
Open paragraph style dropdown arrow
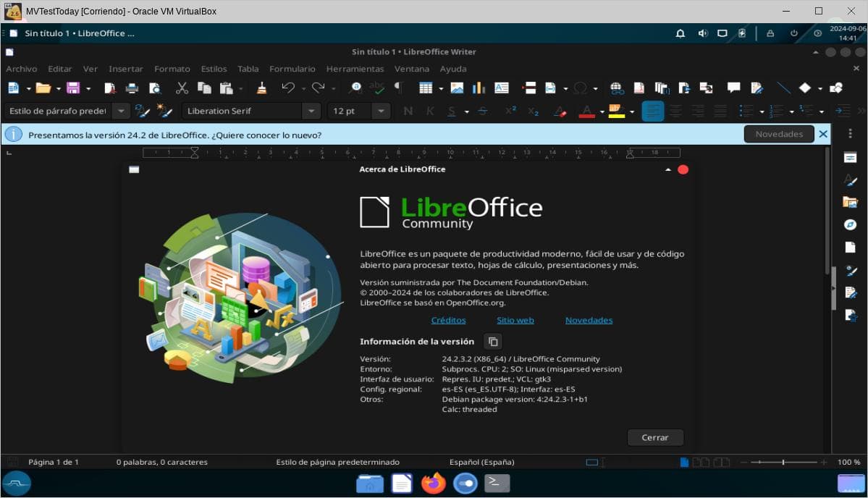[x=121, y=111]
